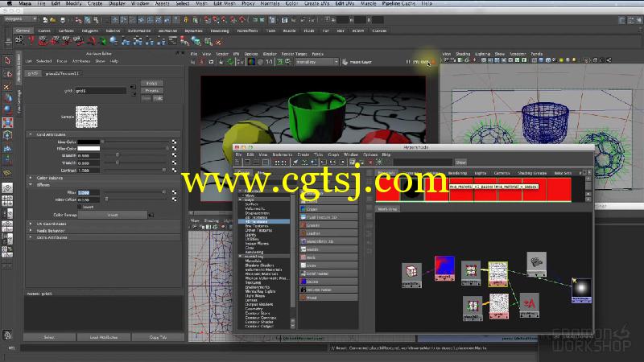This screenshot has width=644, height=362.
Task: Click Hypershade clear graph red icon
Action: click(370, 162)
